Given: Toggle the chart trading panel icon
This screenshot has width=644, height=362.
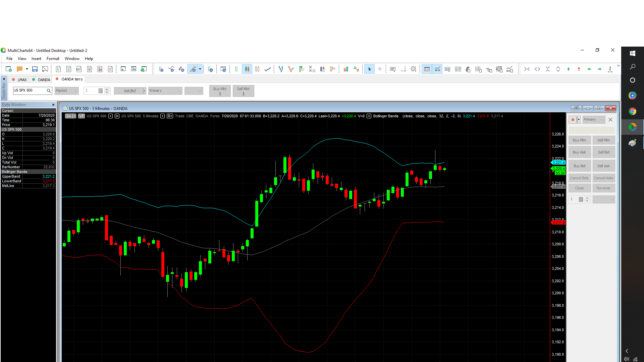Looking at the screenshot, I should (437, 69).
